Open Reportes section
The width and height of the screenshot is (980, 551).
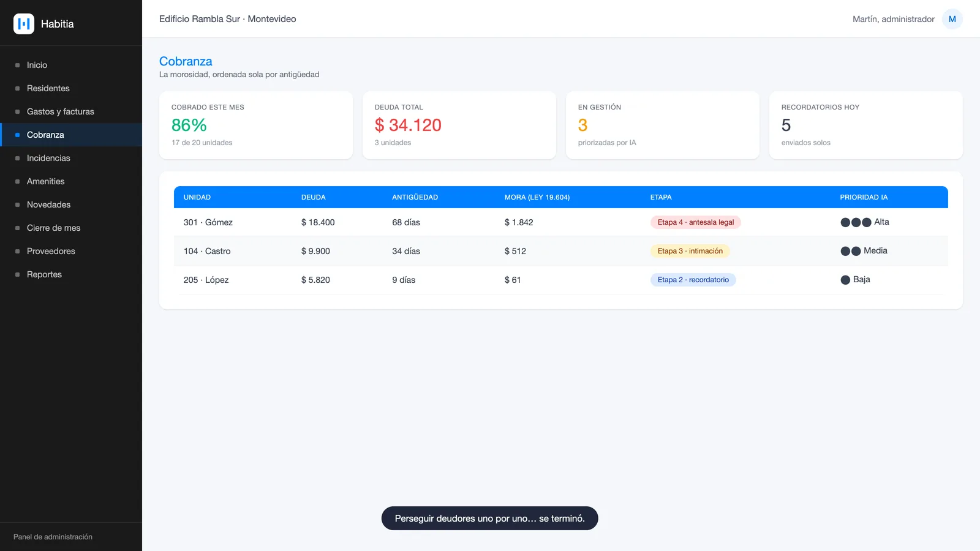click(71, 274)
